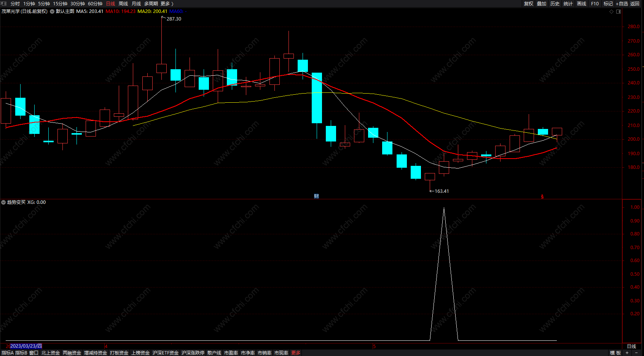Click the 287.30 high price label

(x=174, y=19)
